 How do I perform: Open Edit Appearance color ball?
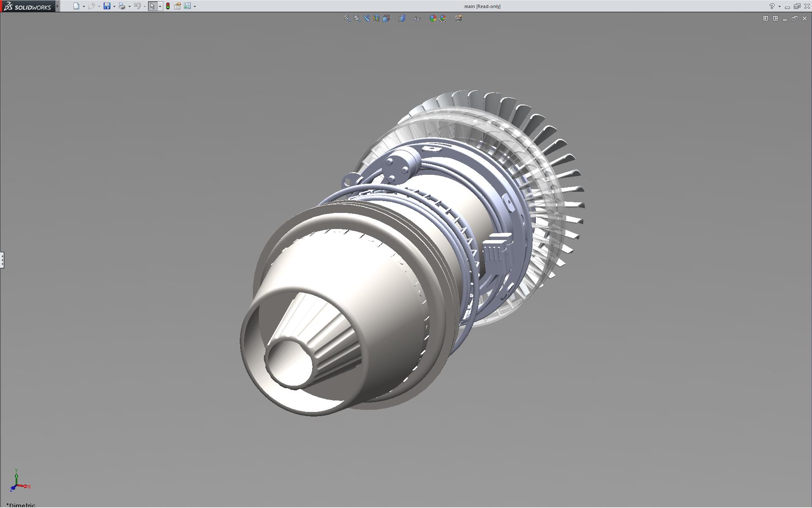coord(433,18)
